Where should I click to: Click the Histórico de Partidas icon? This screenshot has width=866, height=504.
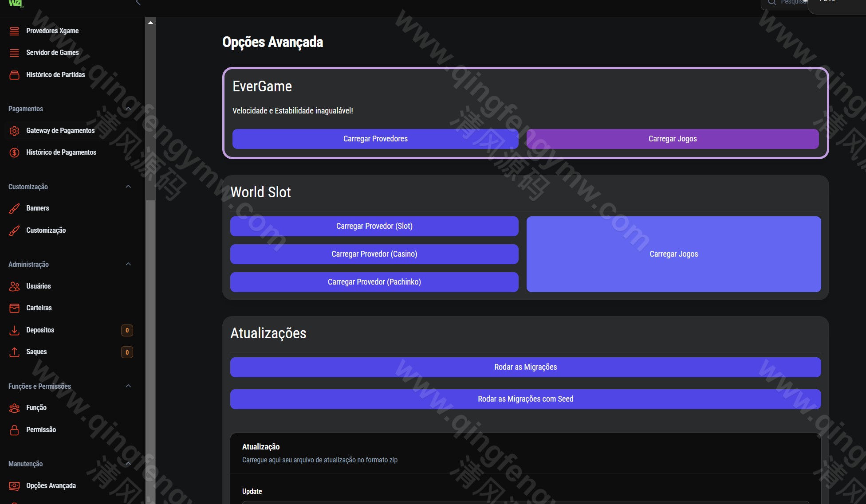14,75
